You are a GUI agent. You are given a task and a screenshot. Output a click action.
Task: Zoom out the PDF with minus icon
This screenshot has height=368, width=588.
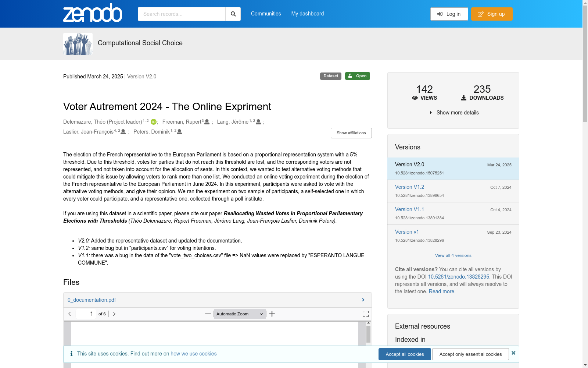pyautogui.click(x=208, y=314)
